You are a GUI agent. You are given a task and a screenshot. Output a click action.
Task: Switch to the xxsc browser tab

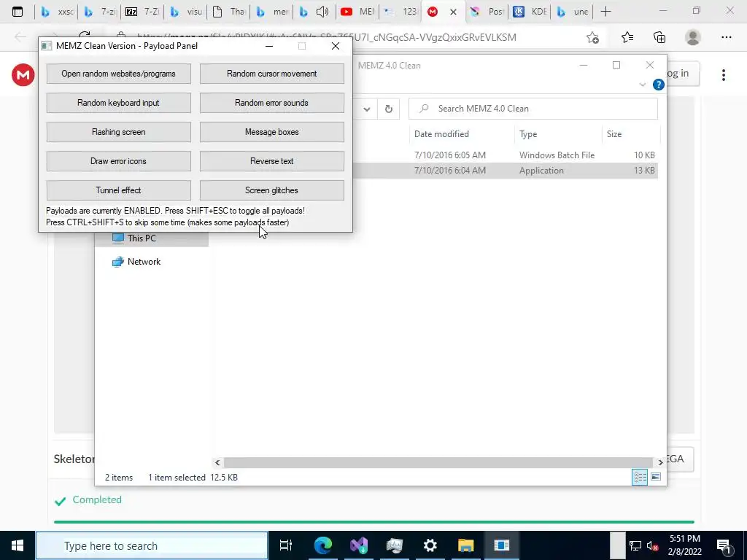coord(57,12)
